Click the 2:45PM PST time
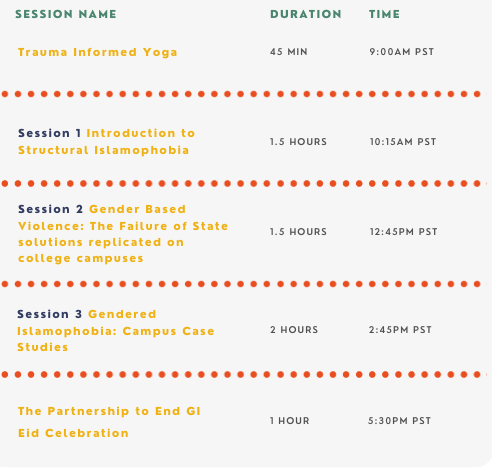Screen dimensions: 492x469 point(400,330)
